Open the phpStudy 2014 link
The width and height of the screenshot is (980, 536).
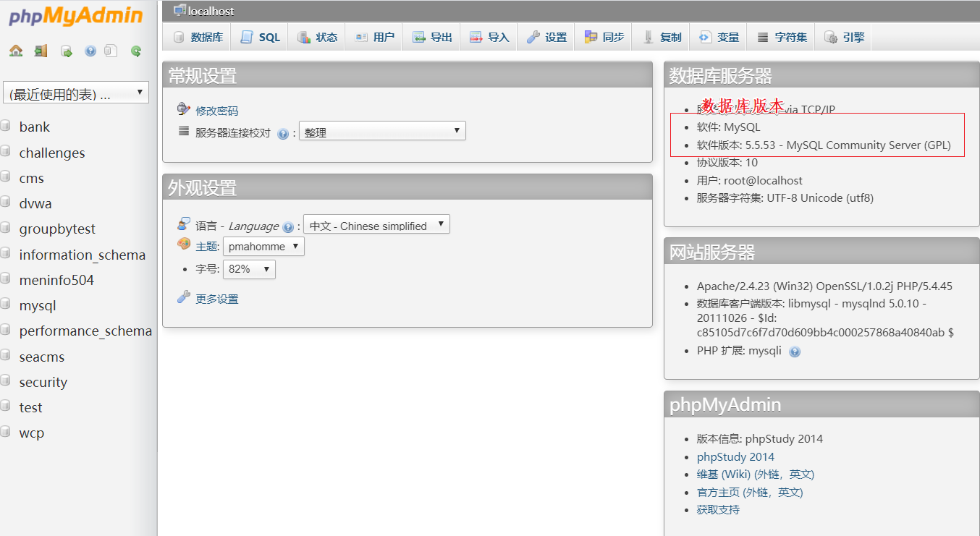click(x=735, y=456)
